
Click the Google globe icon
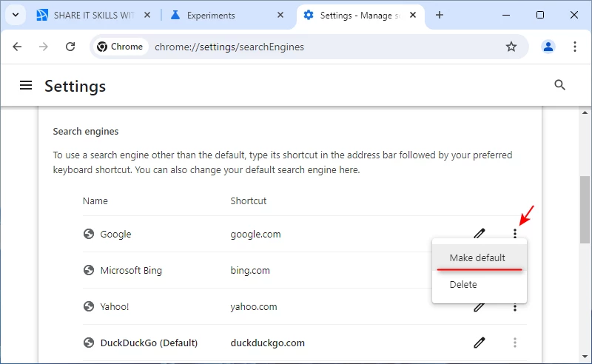[89, 234]
